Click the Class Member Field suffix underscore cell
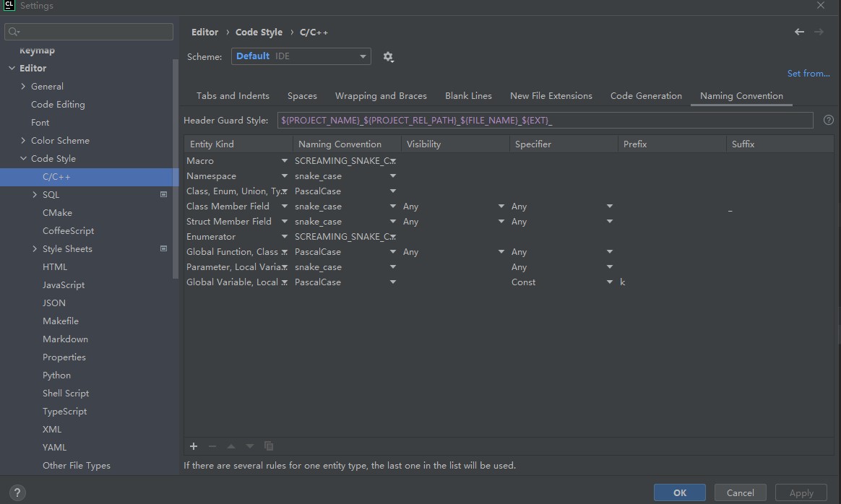 [780, 207]
